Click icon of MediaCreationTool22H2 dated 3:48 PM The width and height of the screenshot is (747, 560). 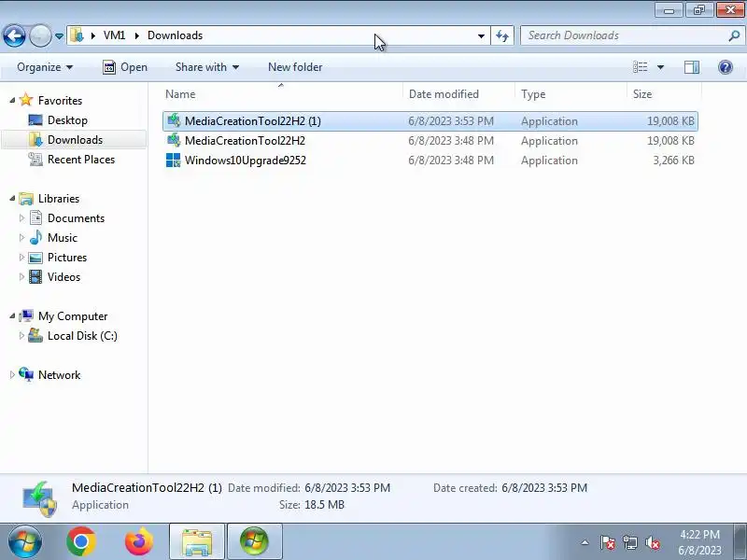(x=174, y=140)
